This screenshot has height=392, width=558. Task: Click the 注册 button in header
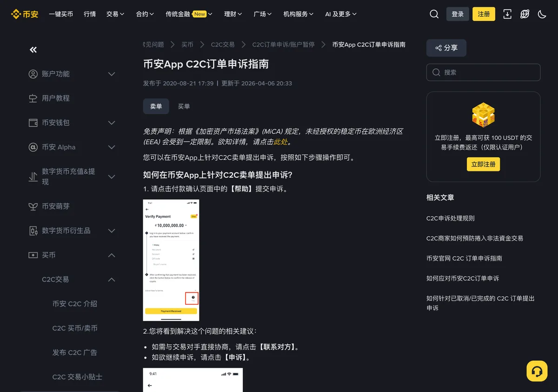[484, 14]
